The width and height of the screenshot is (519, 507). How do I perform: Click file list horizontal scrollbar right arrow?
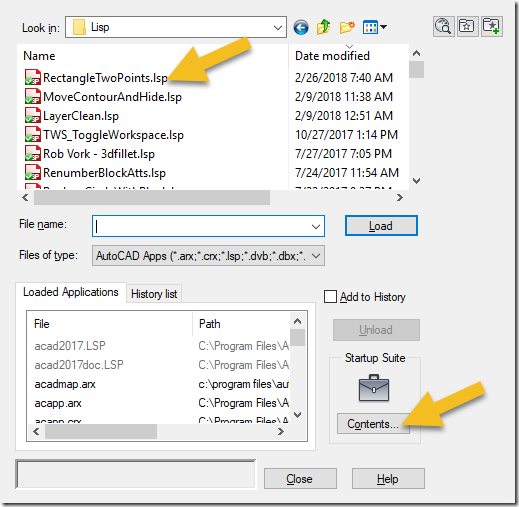pyautogui.click(x=400, y=198)
